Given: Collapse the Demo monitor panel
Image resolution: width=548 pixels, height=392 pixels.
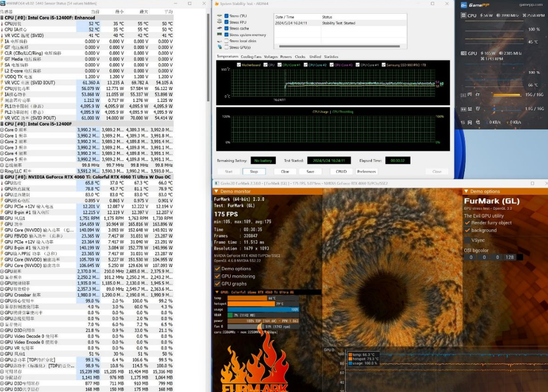Looking at the screenshot, I should (x=217, y=191).
